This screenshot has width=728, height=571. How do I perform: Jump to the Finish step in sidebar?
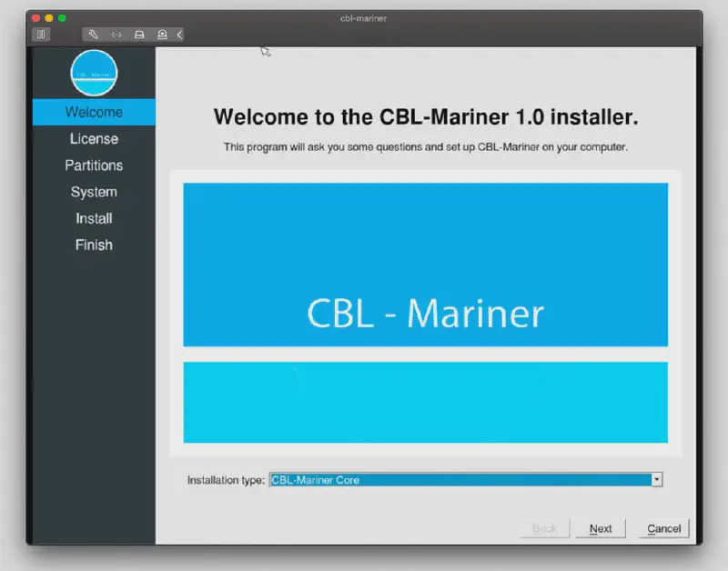[x=94, y=245]
